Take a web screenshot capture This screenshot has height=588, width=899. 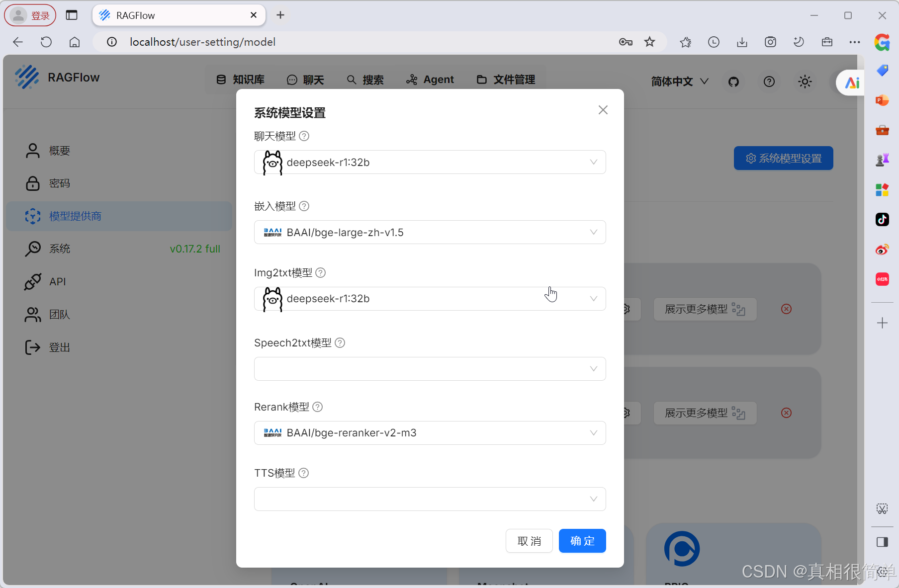[770, 42]
